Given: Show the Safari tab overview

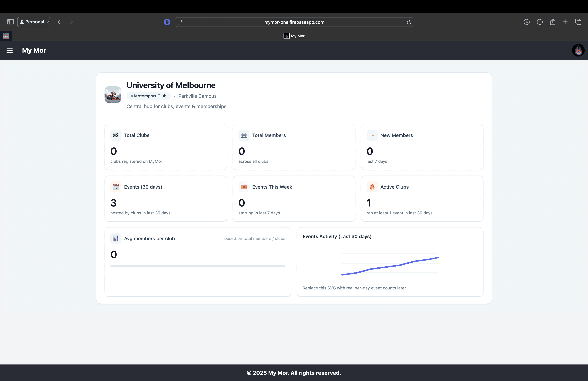Looking at the screenshot, I should pos(578,22).
